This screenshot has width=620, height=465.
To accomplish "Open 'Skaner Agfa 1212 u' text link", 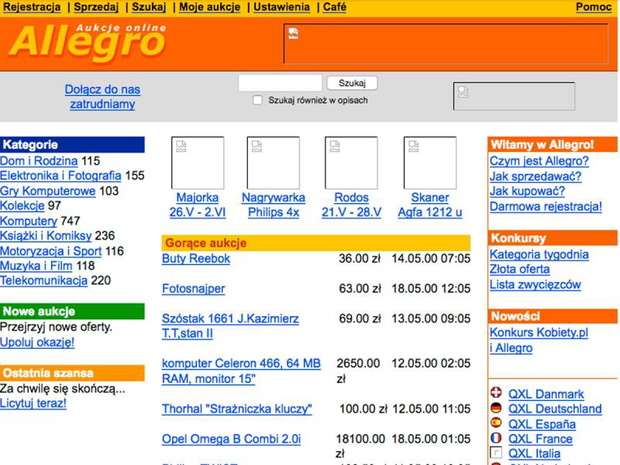I will [x=430, y=205].
